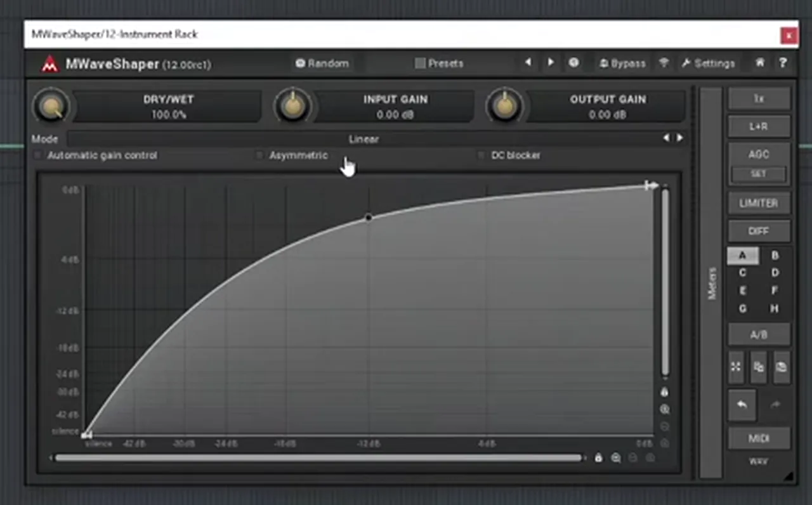
Task: Open the 1x oversampling selector
Action: tap(759, 99)
